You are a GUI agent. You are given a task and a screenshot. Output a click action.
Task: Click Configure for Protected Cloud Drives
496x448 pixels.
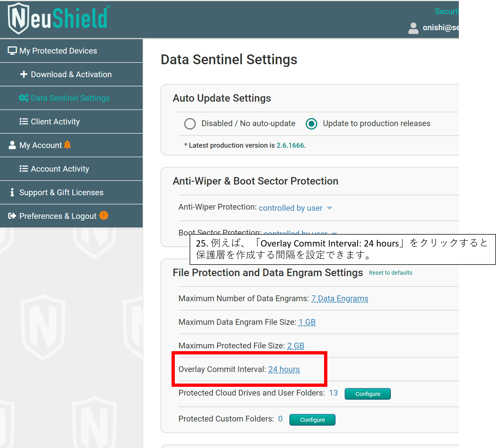(367, 394)
